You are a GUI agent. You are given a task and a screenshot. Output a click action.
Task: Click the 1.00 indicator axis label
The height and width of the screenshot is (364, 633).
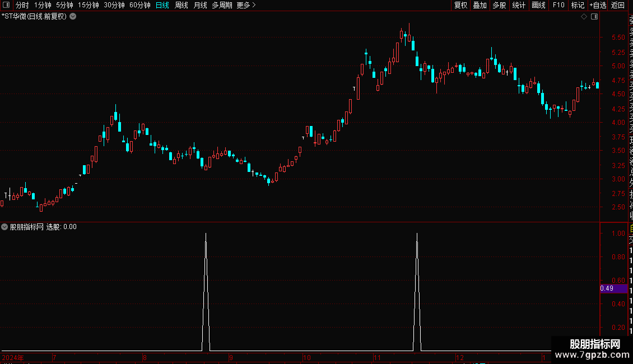(618, 234)
